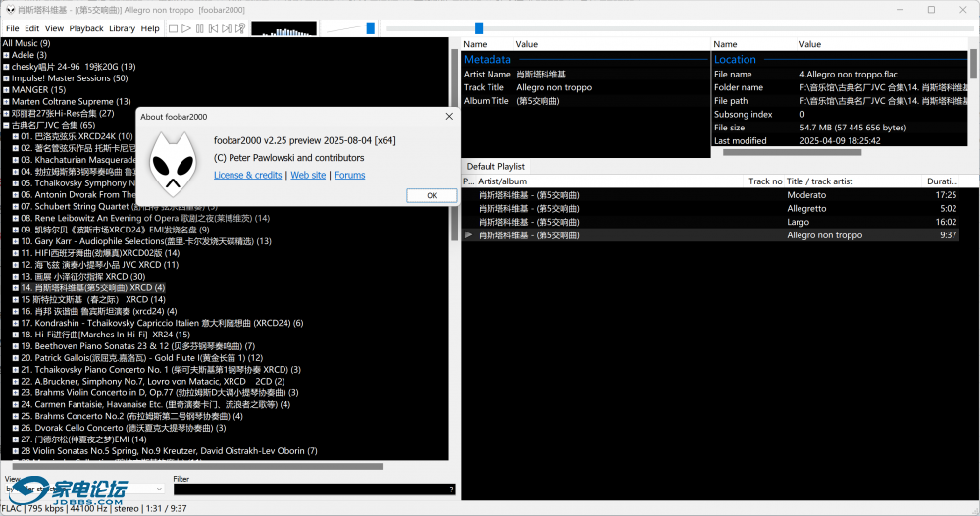This screenshot has width=980, height=516.
Task: Click the Random playback button
Action: [240, 28]
